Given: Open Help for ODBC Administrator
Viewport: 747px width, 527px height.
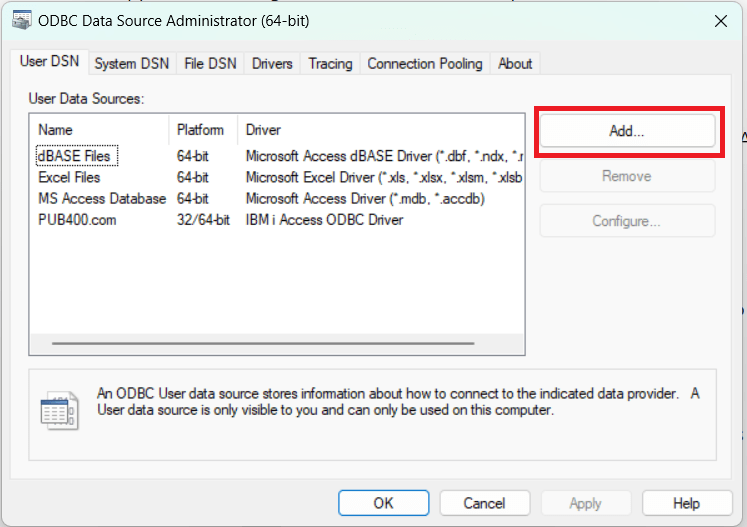Looking at the screenshot, I should point(686,503).
